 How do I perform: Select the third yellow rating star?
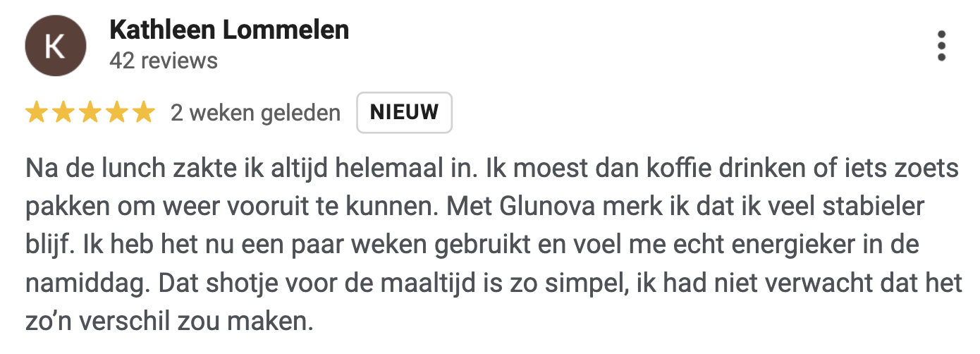tap(90, 113)
